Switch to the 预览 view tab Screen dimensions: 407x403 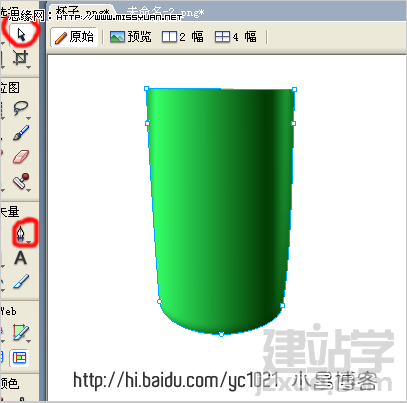pyautogui.click(x=131, y=37)
